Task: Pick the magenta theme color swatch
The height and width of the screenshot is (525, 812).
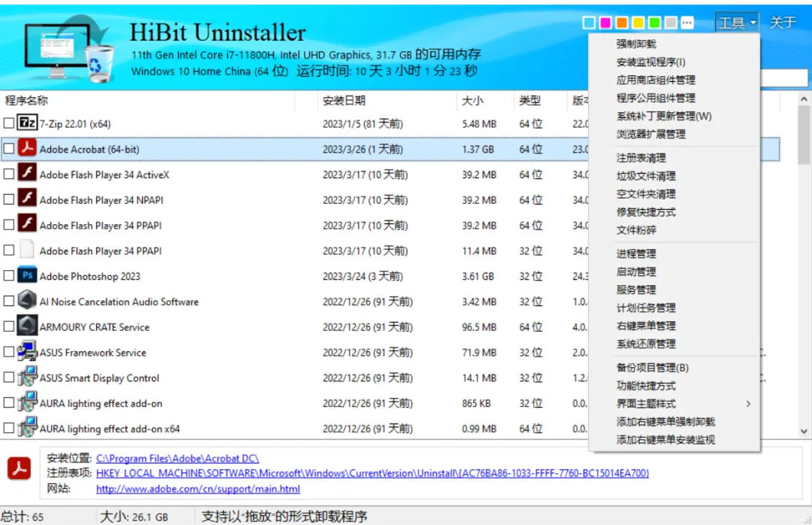Action: 605,23
